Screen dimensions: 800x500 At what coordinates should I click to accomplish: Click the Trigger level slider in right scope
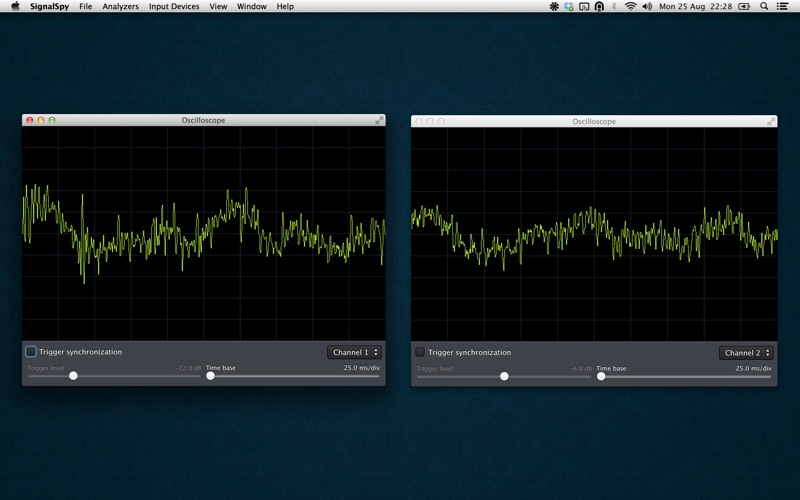point(504,376)
